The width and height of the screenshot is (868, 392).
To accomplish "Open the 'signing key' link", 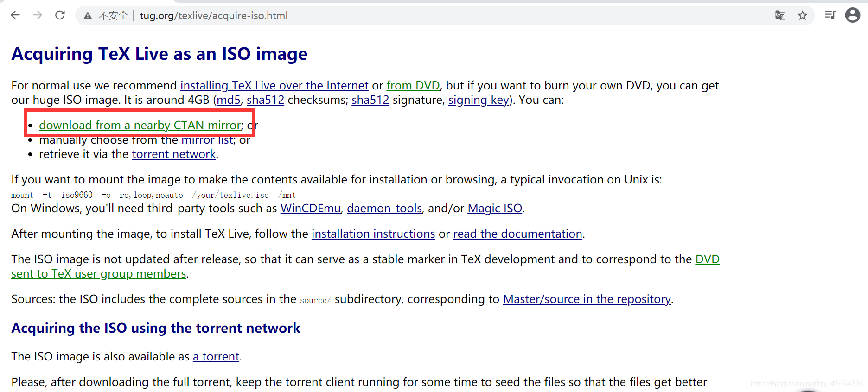I will point(479,100).
